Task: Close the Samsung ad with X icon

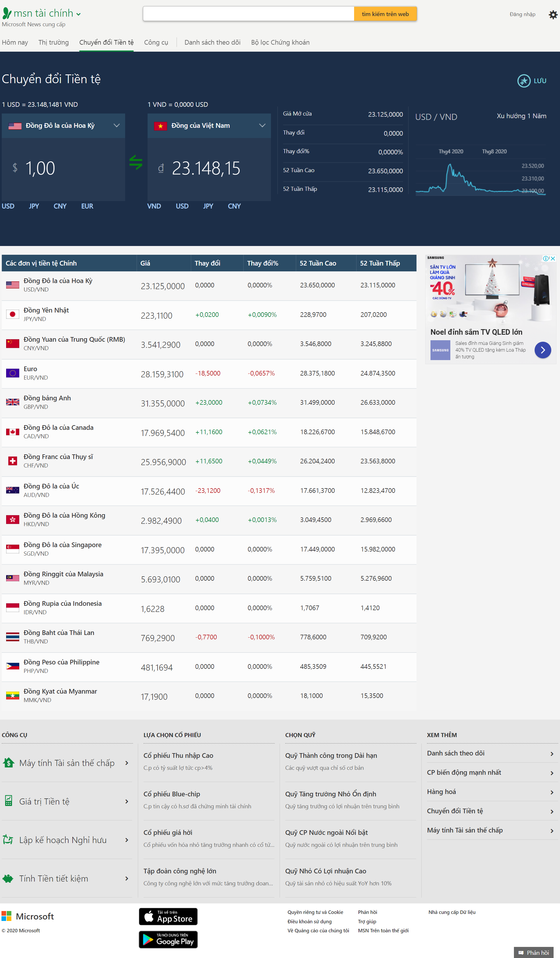Action: pyautogui.click(x=553, y=259)
